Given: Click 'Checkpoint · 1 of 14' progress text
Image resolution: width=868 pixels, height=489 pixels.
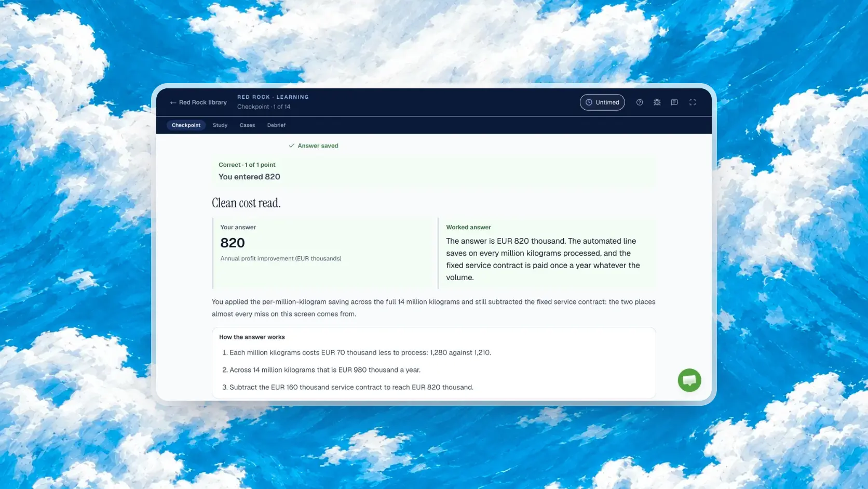Looking at the screenshot, I should click(264, 107).
